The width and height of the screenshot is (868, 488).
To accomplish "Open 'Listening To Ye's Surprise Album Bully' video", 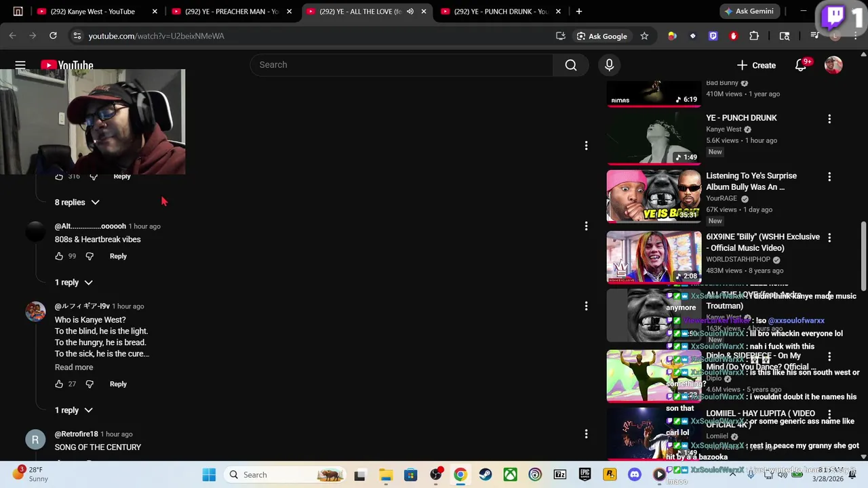I will 751,182.
